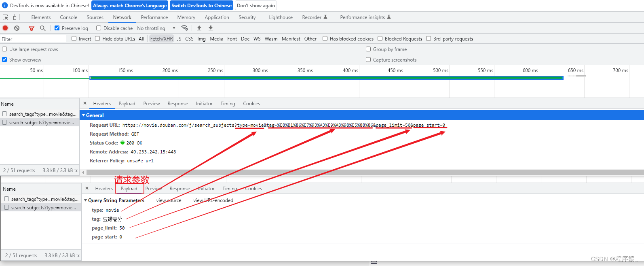Enable Hide data URLs checkbox
This screenshot has height=266, width=644.
[97, 38]
